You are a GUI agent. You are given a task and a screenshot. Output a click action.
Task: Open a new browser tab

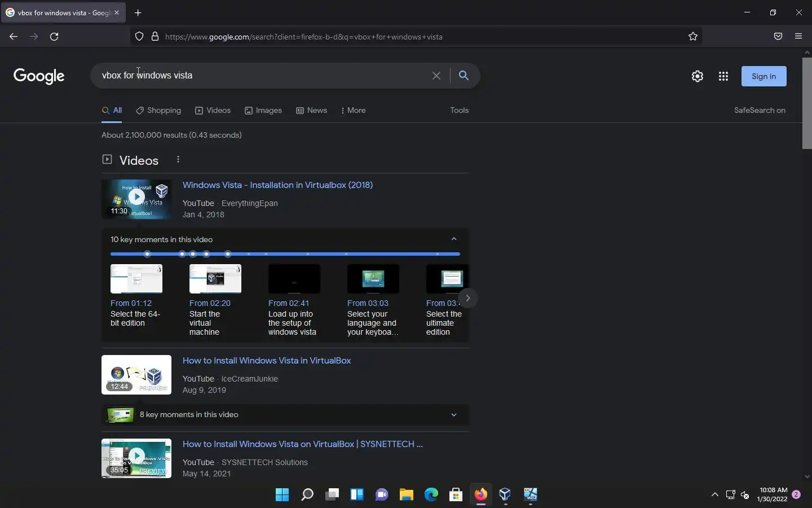pyautogui.click(x=138, y=12)
